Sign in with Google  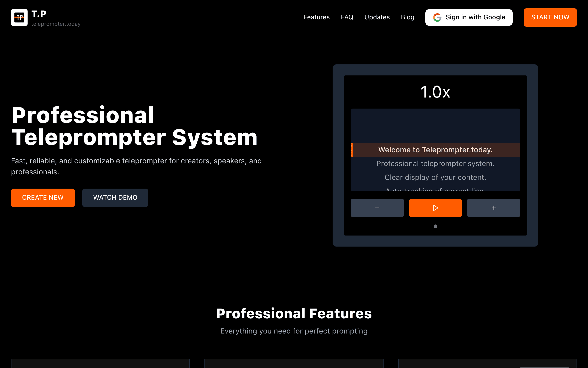[469, 17]
